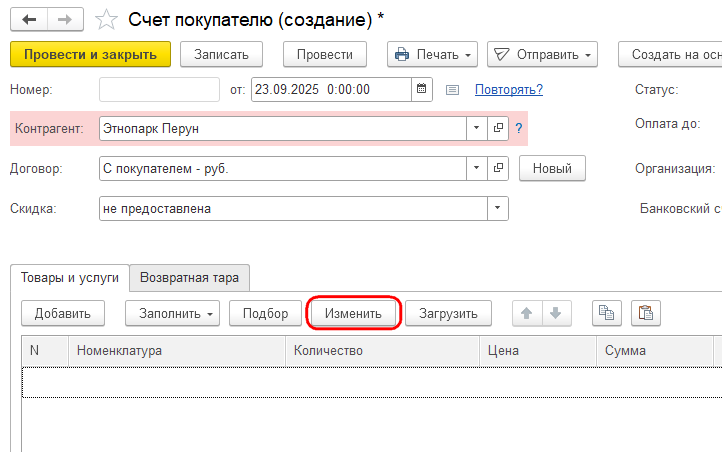Screen dimensions: 722x452
Task: Open the Отправить dropdown menu
Action: (x=542, y=54)
